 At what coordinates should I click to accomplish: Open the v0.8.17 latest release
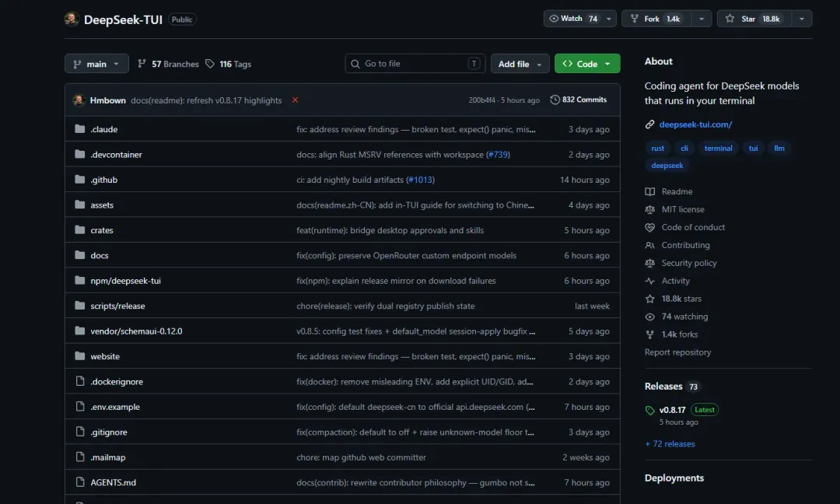(672, 410)
